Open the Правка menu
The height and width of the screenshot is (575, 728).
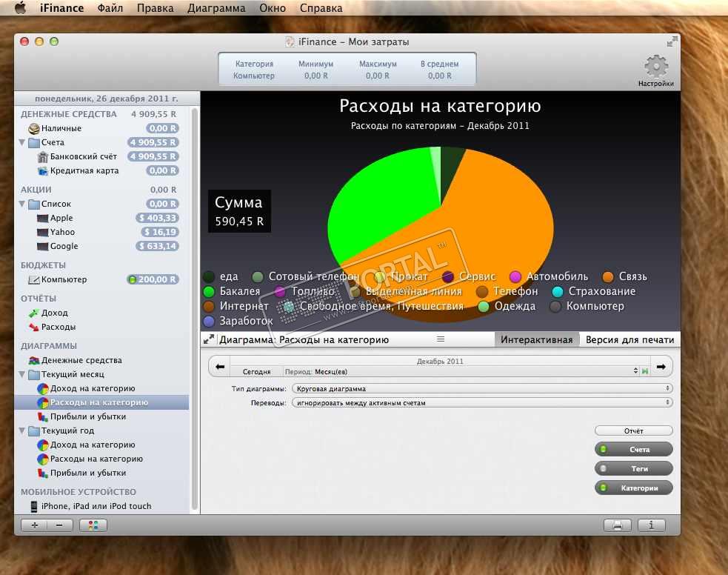point(155,8)
